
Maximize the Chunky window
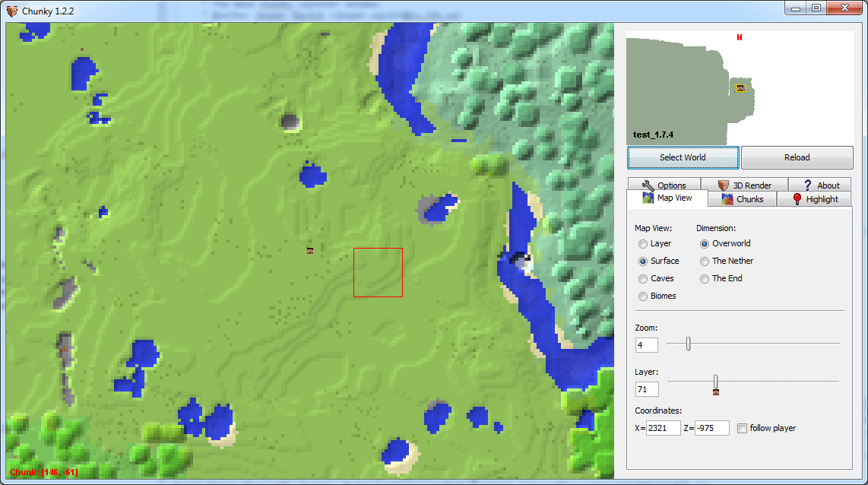click(x=816, y=8)
